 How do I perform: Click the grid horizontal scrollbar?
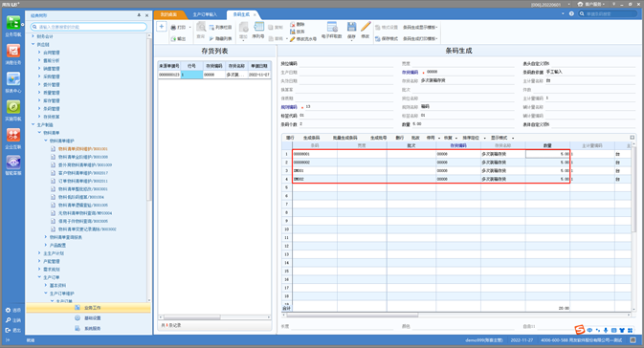[352, 315]
